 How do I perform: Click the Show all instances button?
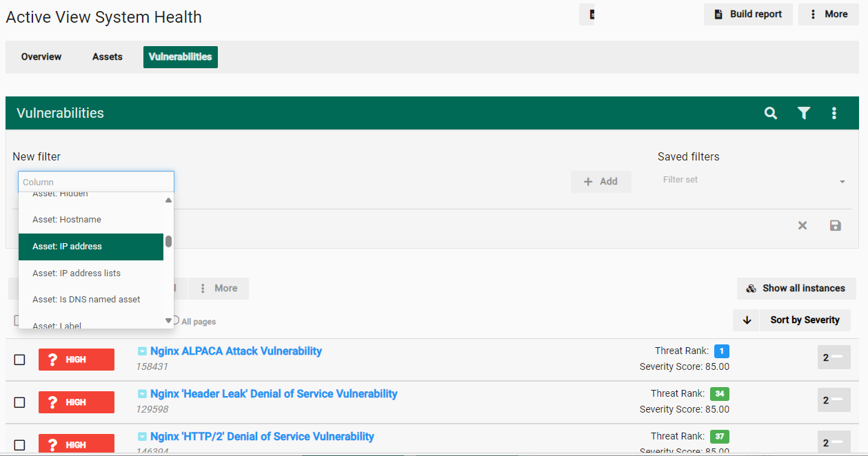click(x=796, y=289)
